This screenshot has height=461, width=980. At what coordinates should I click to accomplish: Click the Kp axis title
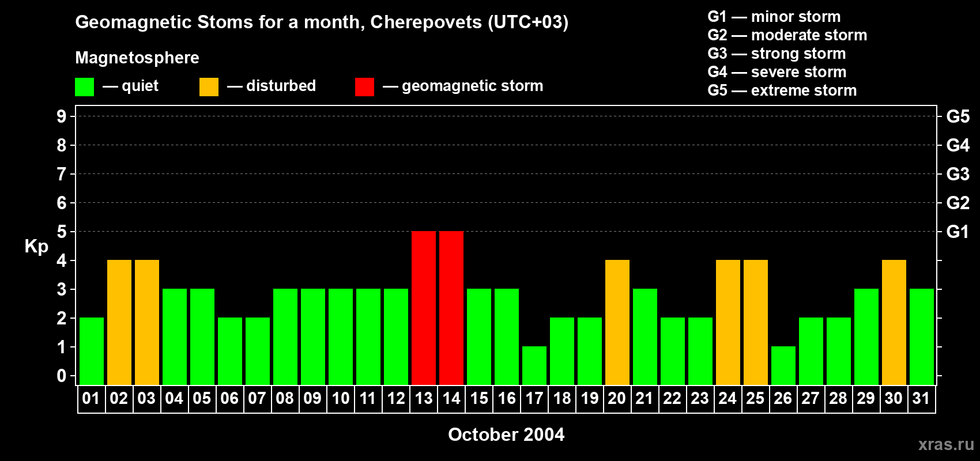(x=36, y=246)
